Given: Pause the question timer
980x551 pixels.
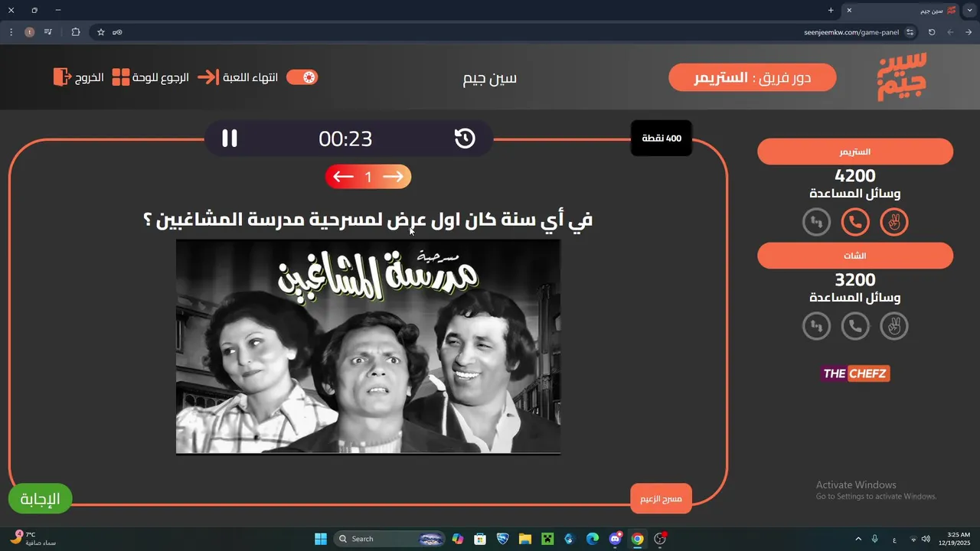Looking at the screenshot, I should (230, 139).
